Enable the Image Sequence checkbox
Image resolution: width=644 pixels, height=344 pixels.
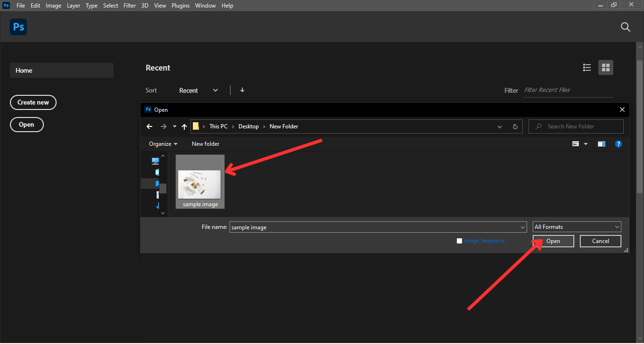(x=460, y=241)
